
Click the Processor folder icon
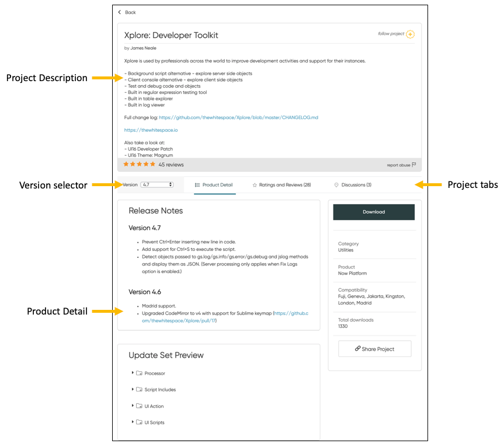tap(139, 373)
